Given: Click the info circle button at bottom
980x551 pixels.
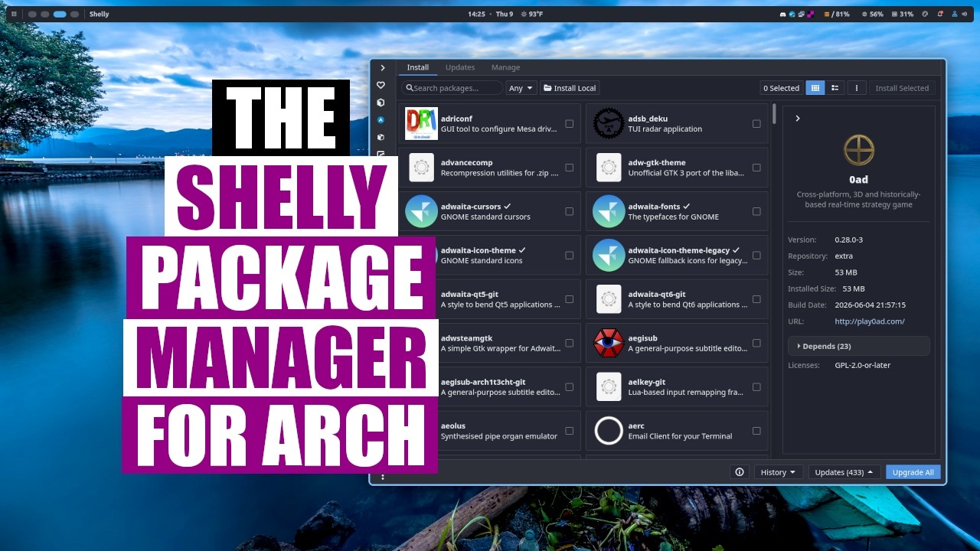Looking at the screenshot, I should (740, 472).
